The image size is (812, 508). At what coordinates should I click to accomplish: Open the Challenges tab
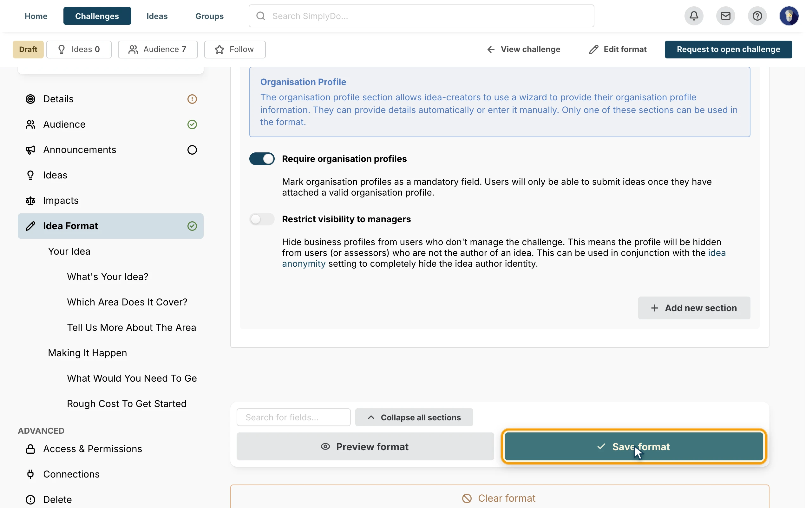click(97, 16)
